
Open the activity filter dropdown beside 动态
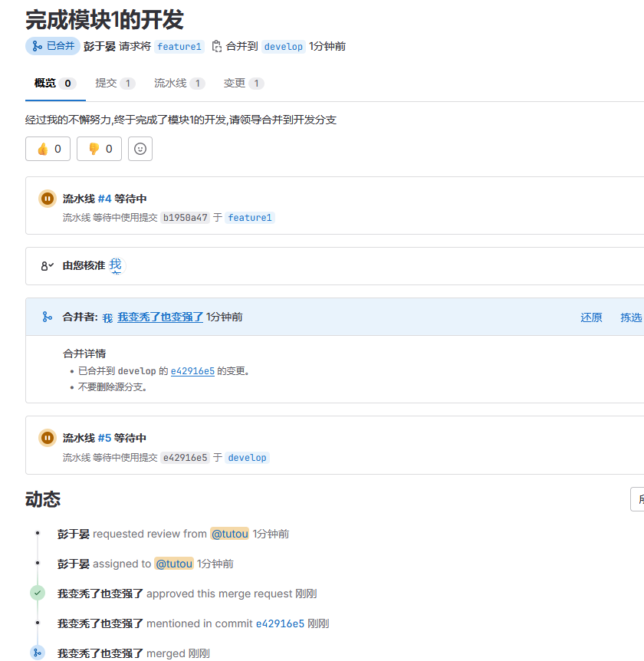637,499
